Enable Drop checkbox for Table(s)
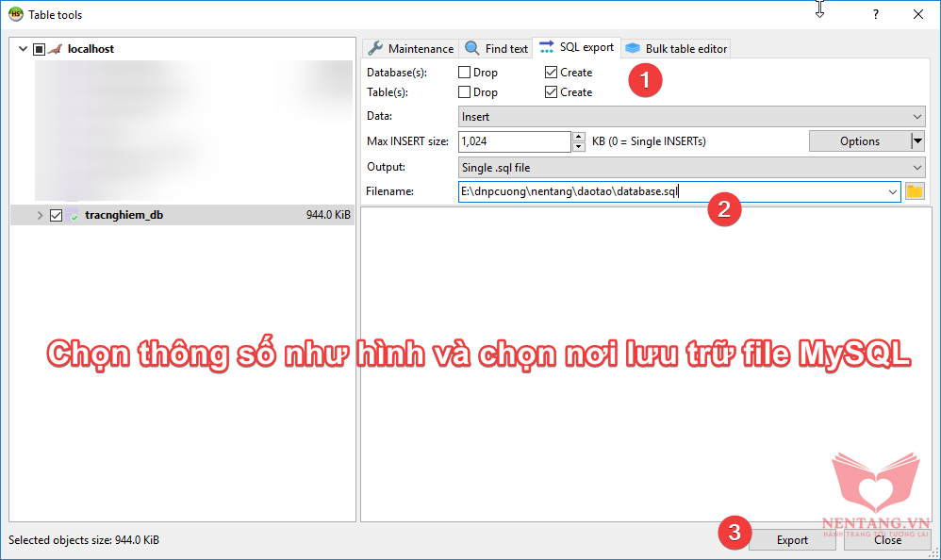 pyautogui.click(x=464, y=92)
